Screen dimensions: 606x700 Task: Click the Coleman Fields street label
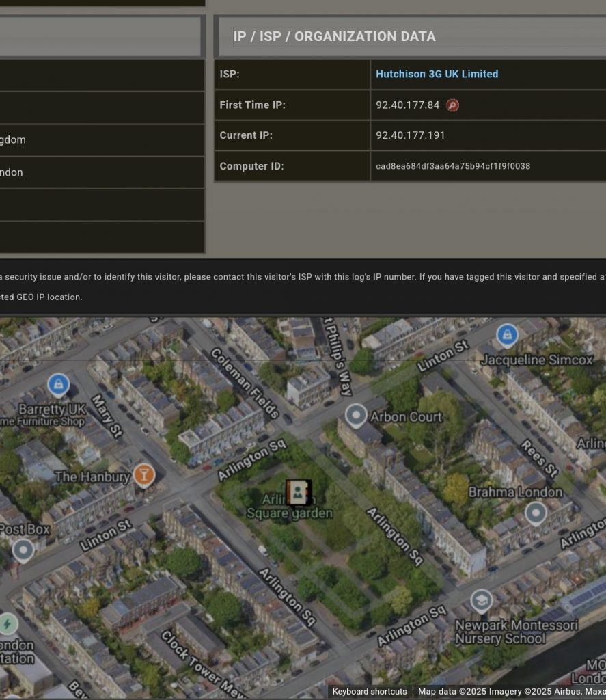click(x=245, y=383)
